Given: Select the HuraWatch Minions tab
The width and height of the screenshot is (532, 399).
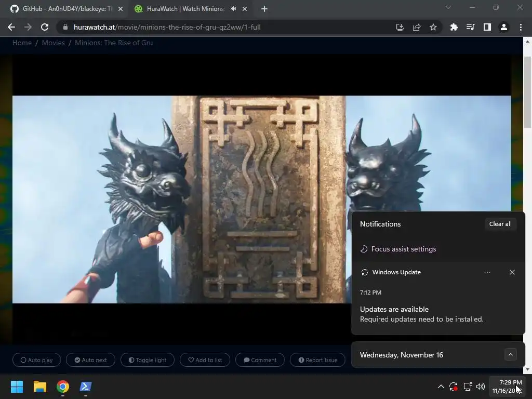Looking at the screenshot, I should click(185, 9).
